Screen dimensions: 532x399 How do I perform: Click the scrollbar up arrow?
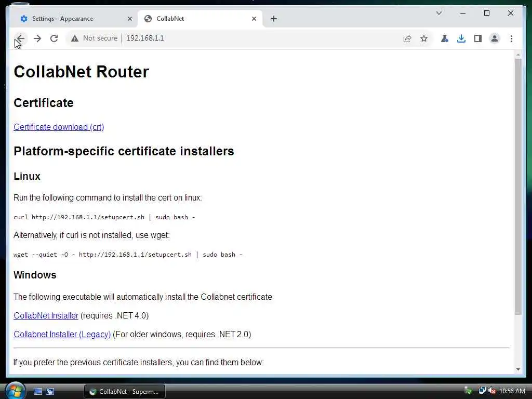click(518, 55)
